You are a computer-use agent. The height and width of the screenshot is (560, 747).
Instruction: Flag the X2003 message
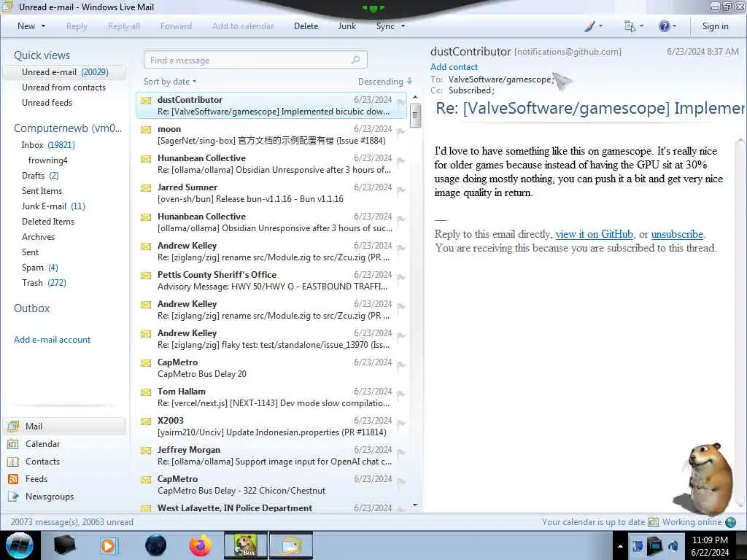click(401, 422)
